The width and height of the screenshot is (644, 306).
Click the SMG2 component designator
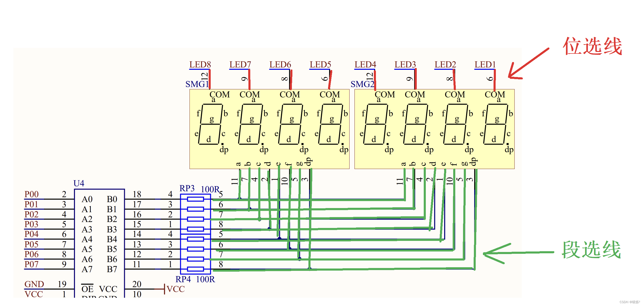coord(362,84)
